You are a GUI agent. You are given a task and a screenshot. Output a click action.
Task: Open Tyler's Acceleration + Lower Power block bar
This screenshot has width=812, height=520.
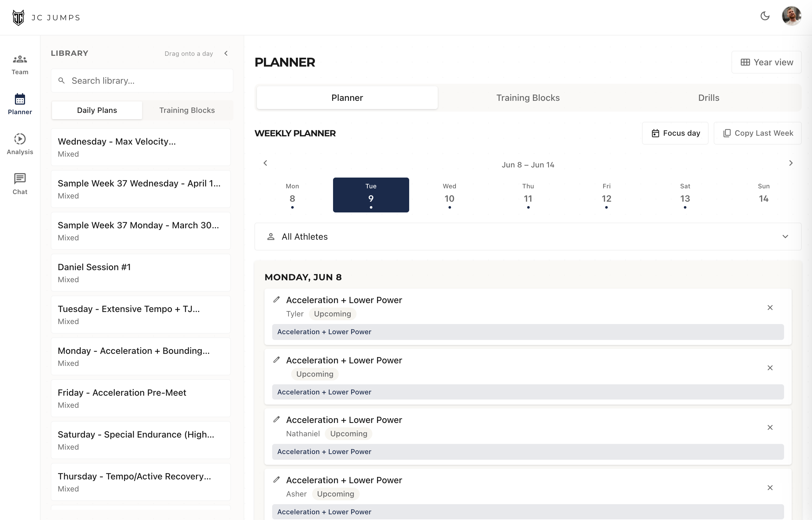coord(527,332)
